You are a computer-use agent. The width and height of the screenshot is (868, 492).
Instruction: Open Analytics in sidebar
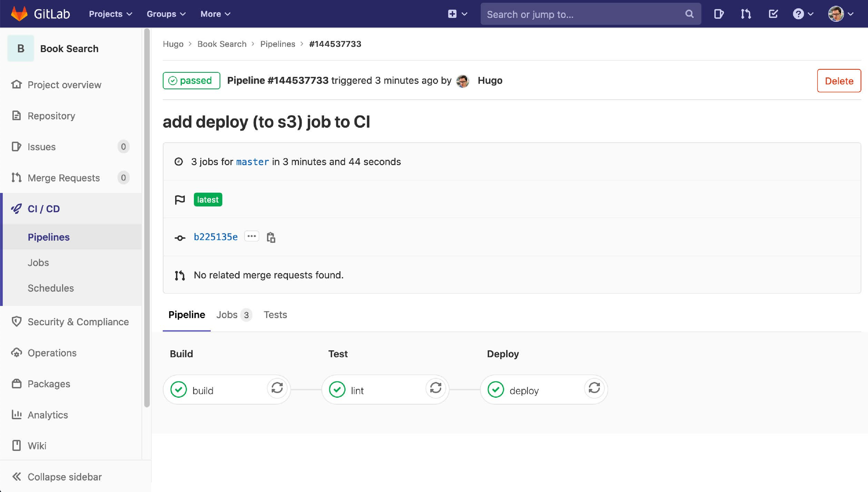48,415
